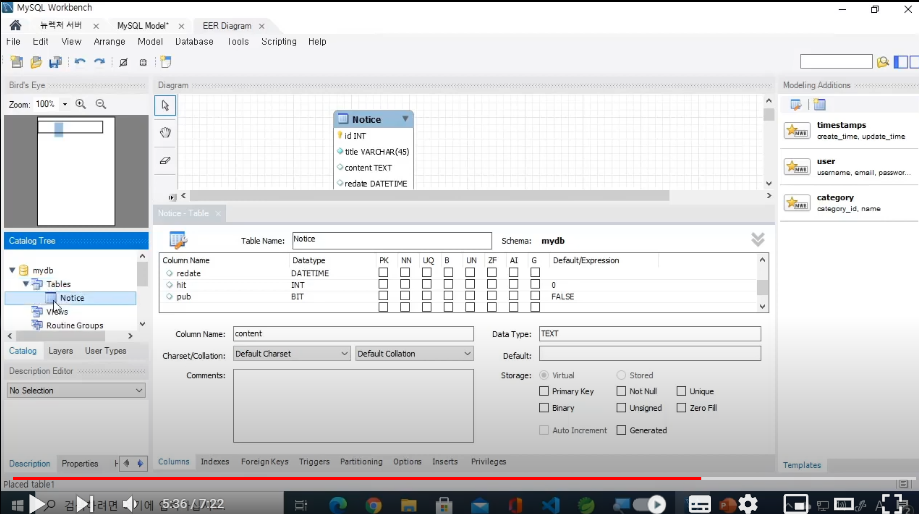
Task: Check the Primary Key checkbox
Action: click(544, 391)
